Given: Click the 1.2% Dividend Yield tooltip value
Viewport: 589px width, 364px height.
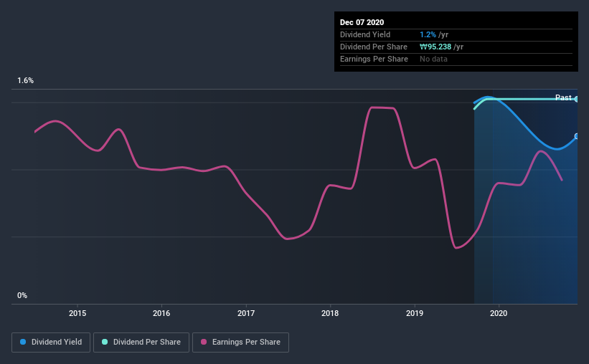Looking at the screenshot, I should 428,34.
